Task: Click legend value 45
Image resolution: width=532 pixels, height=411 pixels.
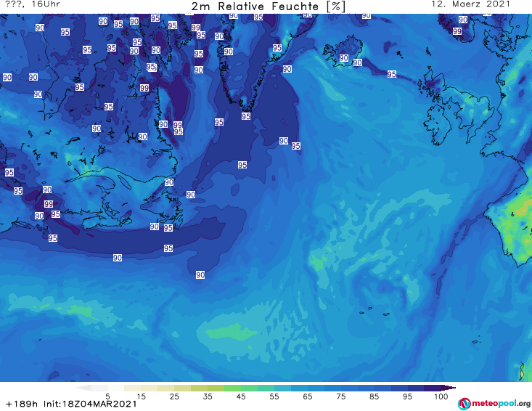Action: (241, 396)
